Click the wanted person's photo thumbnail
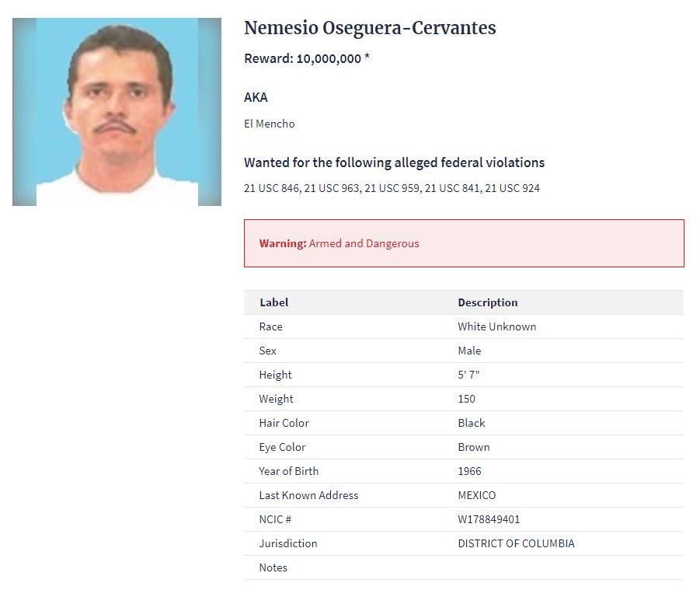The height and width of the screenshot is (597, 700). 117,112
